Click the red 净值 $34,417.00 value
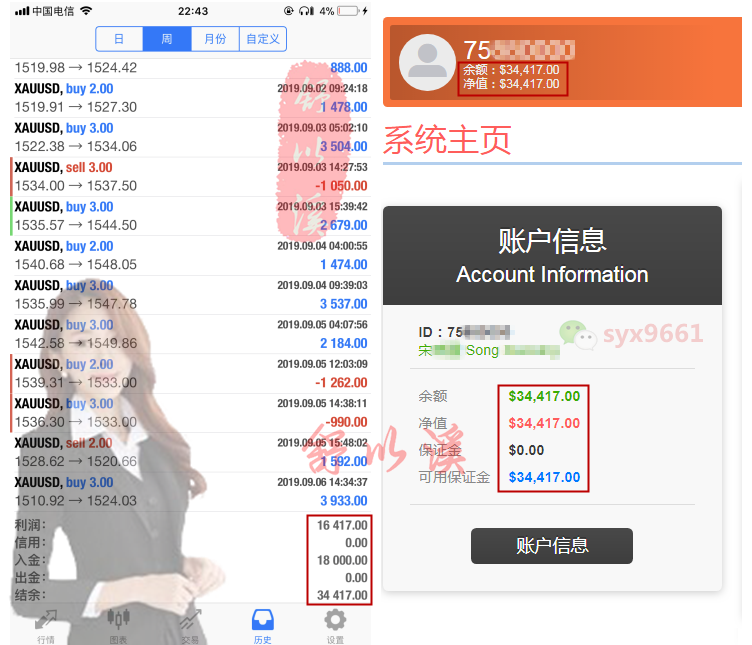Screen dimensions: 752x645 pos(544,423)
